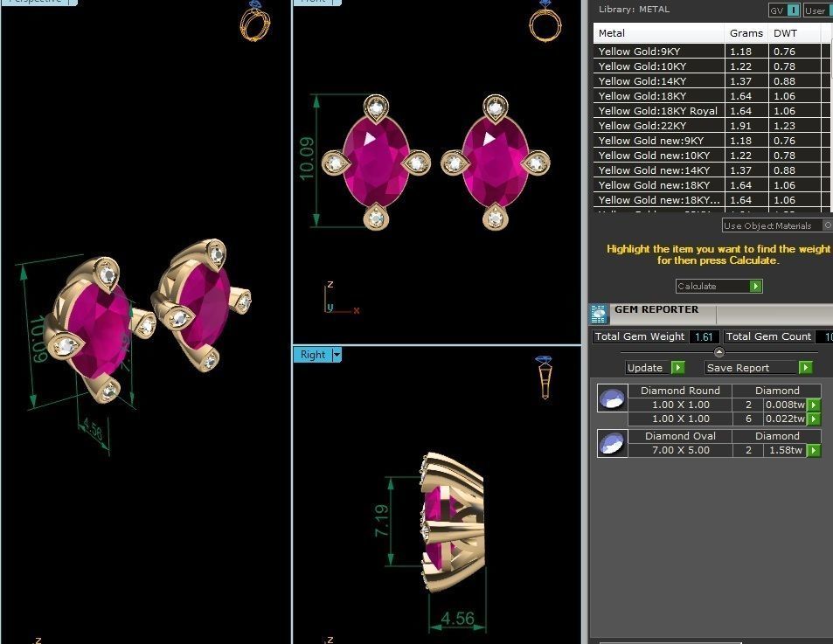Click the 1.58tw weight cell
The image size is (833, 644).
tap(785, 450)
